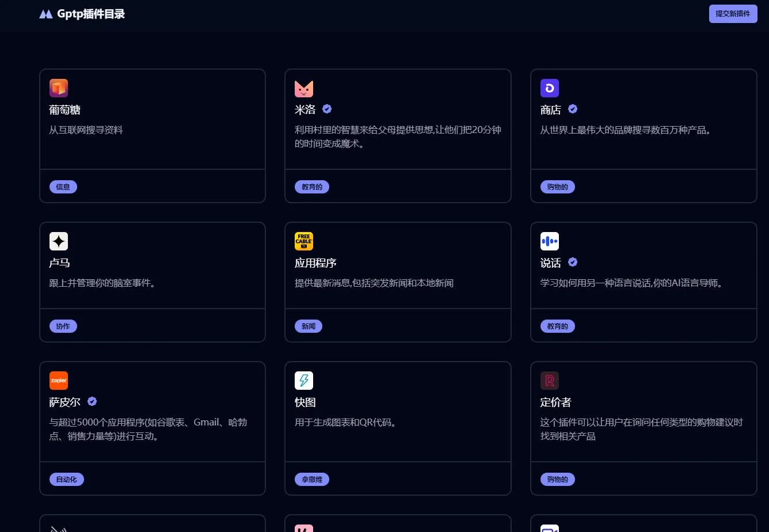Select the 教育的 tag under 说话

click(558, 326)
